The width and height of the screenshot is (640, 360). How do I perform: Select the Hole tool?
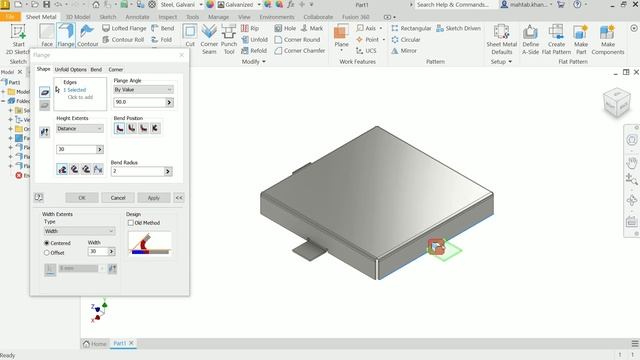click(x=285, y=28)
